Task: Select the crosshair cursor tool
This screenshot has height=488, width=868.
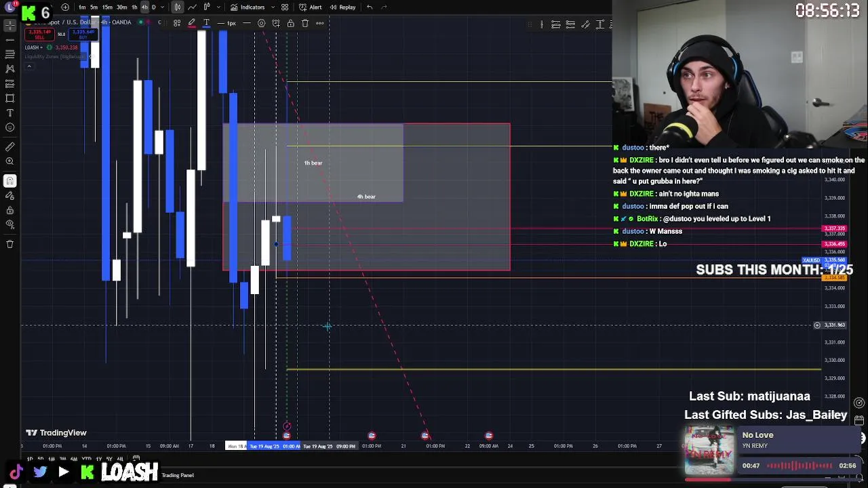Action: (9, 25)
